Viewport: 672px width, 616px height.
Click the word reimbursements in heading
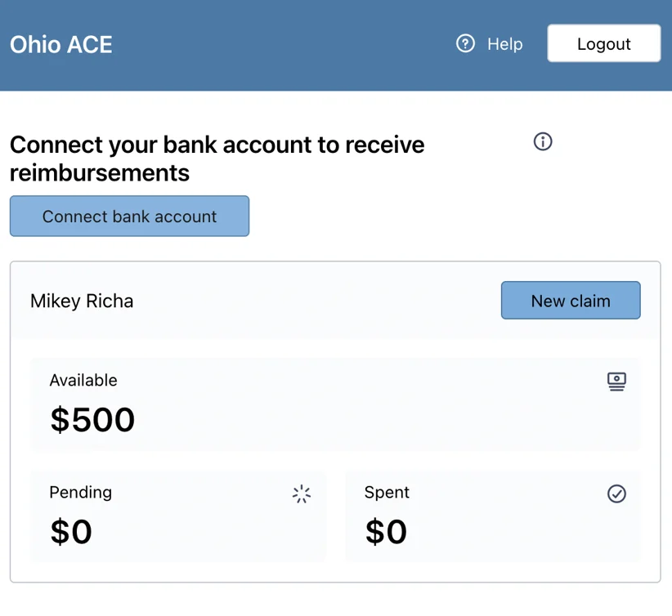click(x=100, y=173)
